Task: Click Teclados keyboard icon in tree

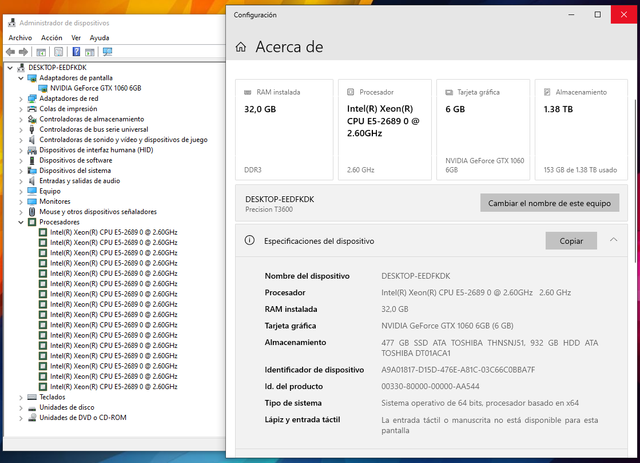Action: (x=32, y=397)
